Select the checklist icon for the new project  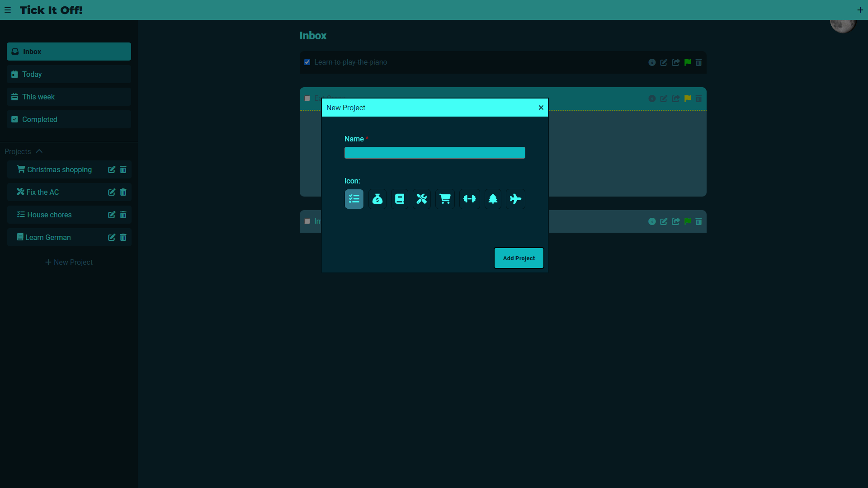point(354,199)
